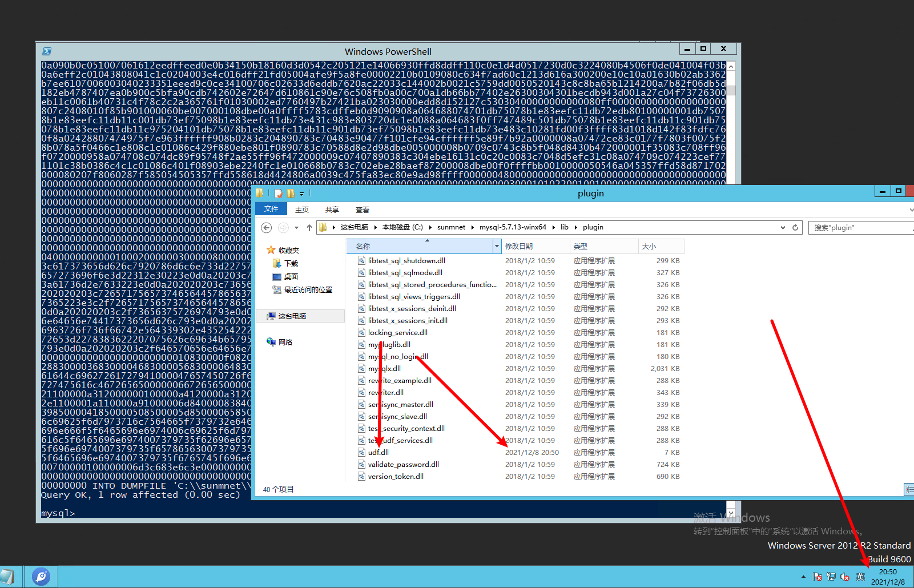Expand the arrow after lib in breadcrumb

576,227
